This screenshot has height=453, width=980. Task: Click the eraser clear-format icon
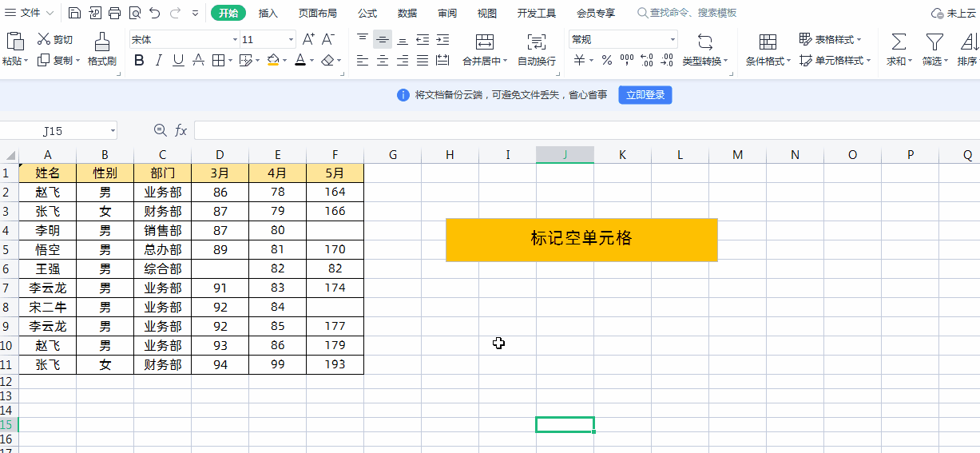(327, 60)
